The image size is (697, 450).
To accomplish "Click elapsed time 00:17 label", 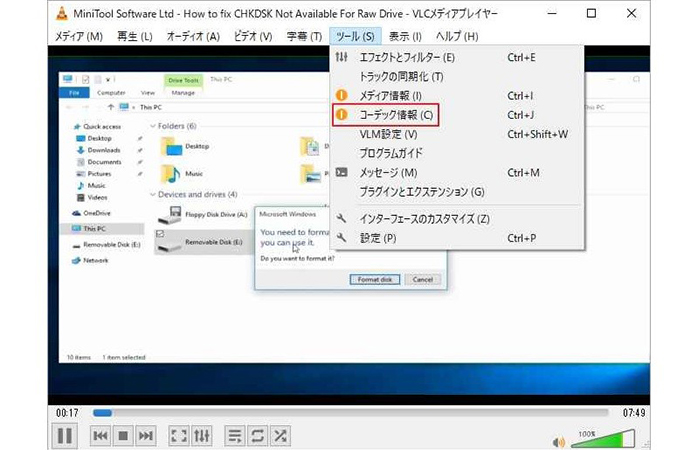I will click(x=67, y=413).
